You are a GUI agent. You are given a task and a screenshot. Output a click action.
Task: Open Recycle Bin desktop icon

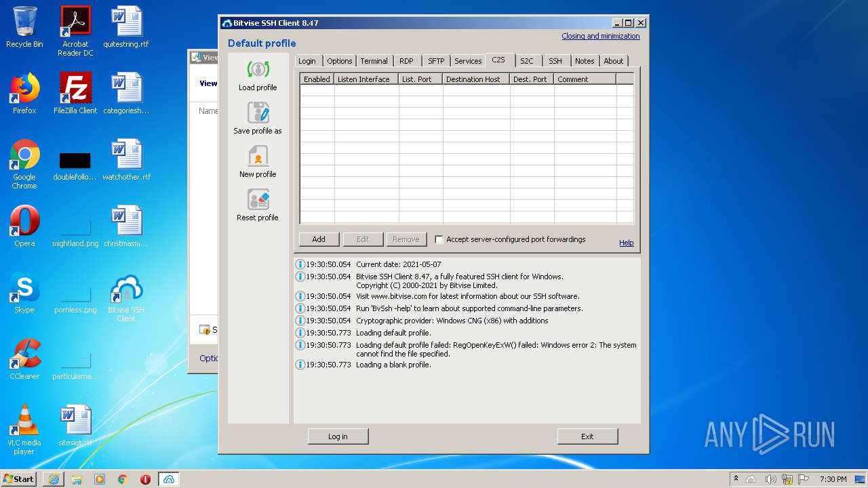point(24,27)
